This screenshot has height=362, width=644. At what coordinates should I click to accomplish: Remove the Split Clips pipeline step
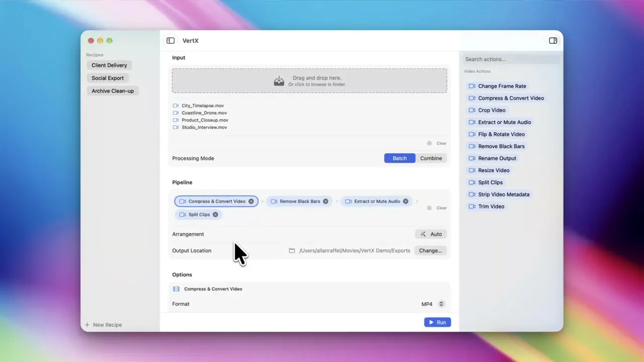[x=215, y=215]
